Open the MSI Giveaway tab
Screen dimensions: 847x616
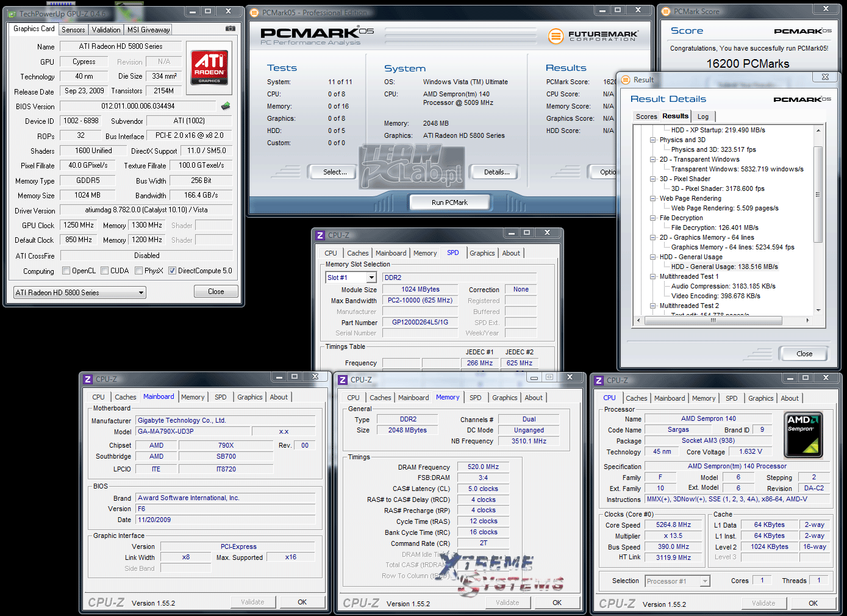[x=149, y=30]
